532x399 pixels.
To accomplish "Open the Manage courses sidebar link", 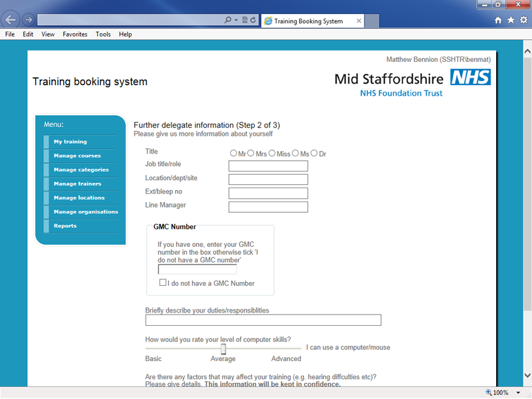I will coord(77,156).
